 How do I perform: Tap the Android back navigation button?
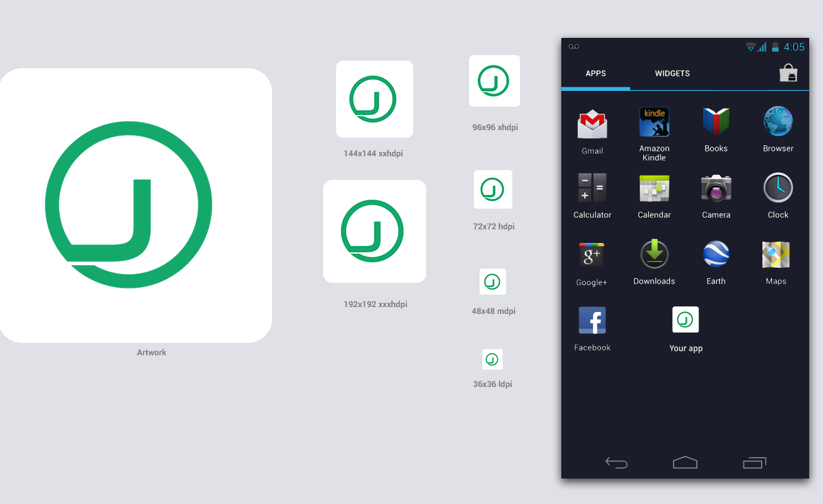tap(616, 463)
